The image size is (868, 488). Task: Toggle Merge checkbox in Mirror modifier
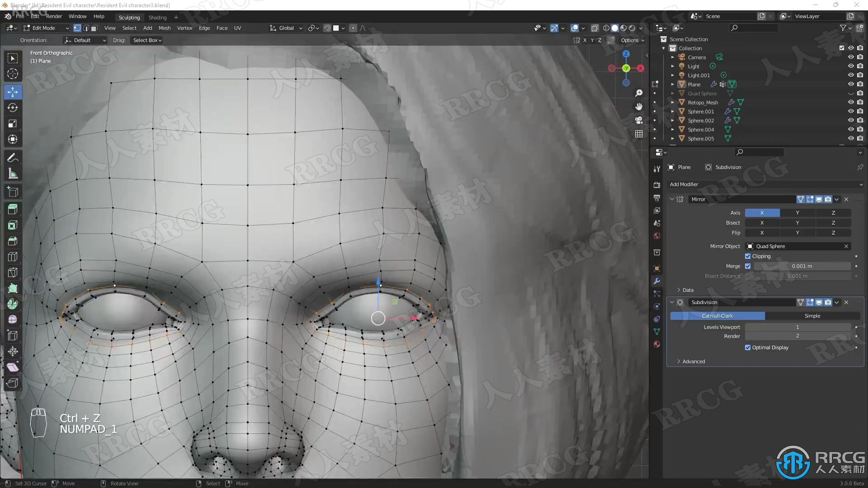click(748, 266)
